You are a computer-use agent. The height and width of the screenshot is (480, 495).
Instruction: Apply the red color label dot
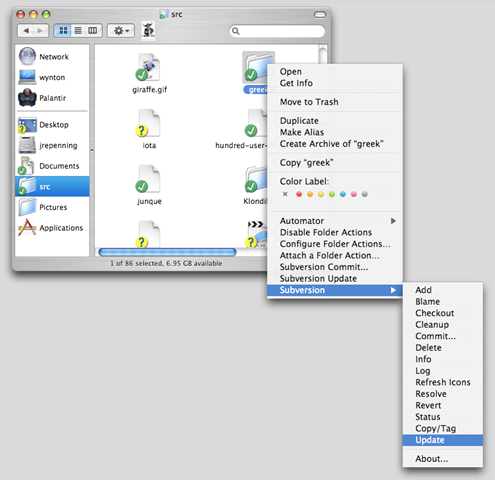tap(299, 194)
